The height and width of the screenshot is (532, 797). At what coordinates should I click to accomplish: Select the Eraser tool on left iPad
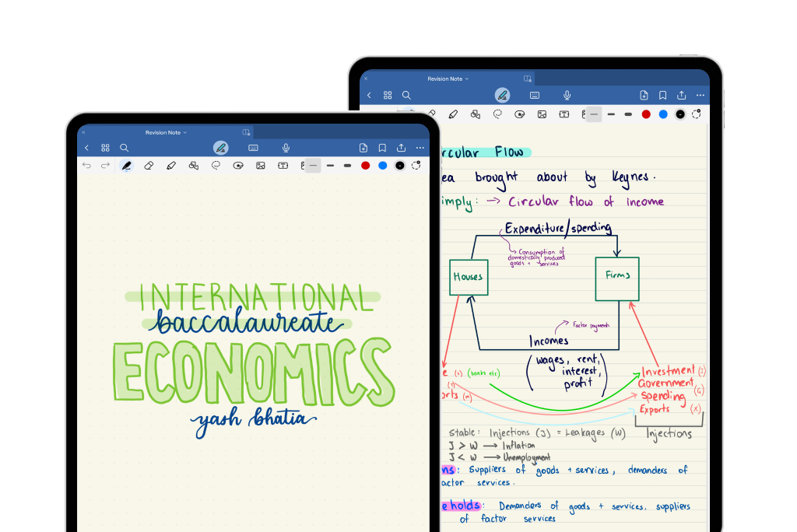click(149, 166)
